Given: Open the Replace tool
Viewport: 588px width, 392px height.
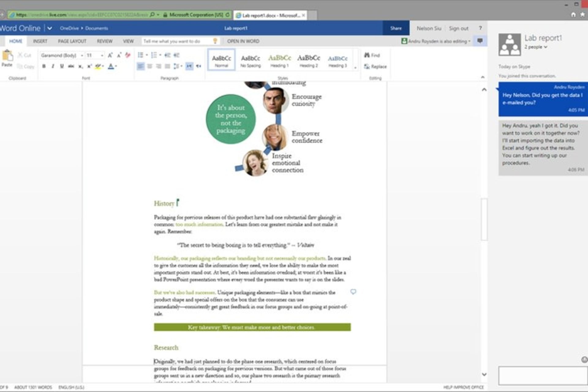Looking at the screenshot, I should [375, 66].
